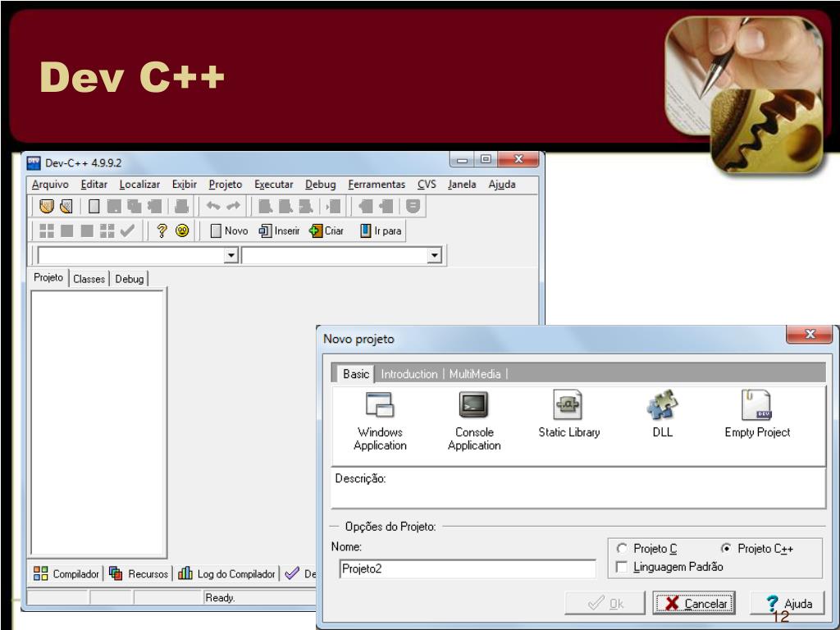The image size is (840, 630).
Task: Open the Exibir menu
Action: 185,185
